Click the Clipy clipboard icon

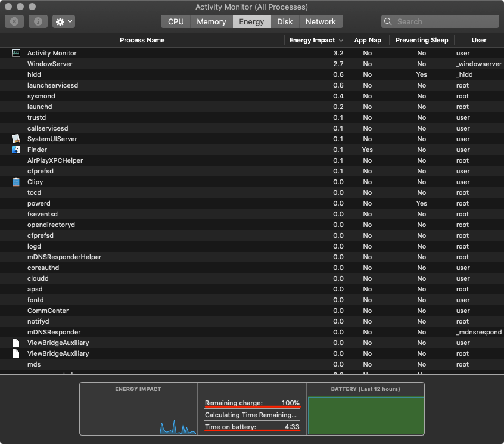[x=16, y=182]
